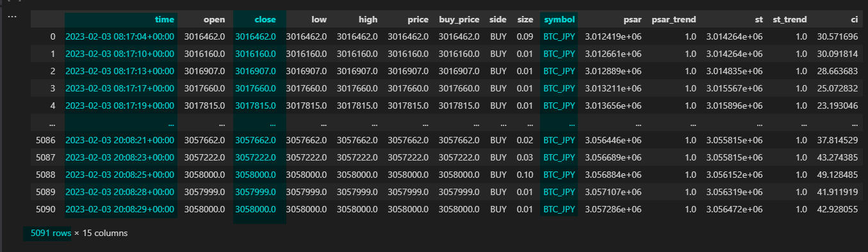Click time cell 2023-02-03 20:08:29+00:00

[120, 209]
